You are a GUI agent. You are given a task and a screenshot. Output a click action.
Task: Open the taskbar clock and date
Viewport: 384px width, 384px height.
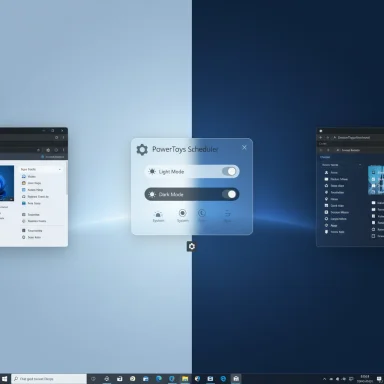(x=365, y=379)
